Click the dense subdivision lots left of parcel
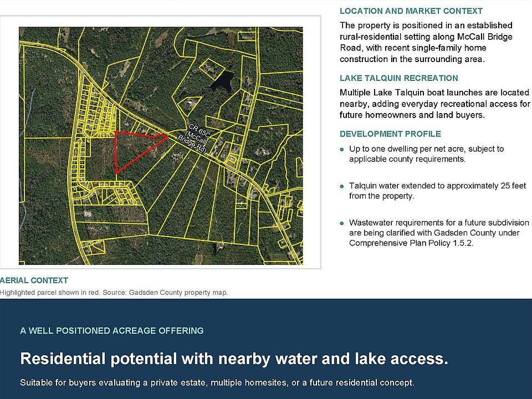This screenshot has height=399, width=532. point(96,109)
